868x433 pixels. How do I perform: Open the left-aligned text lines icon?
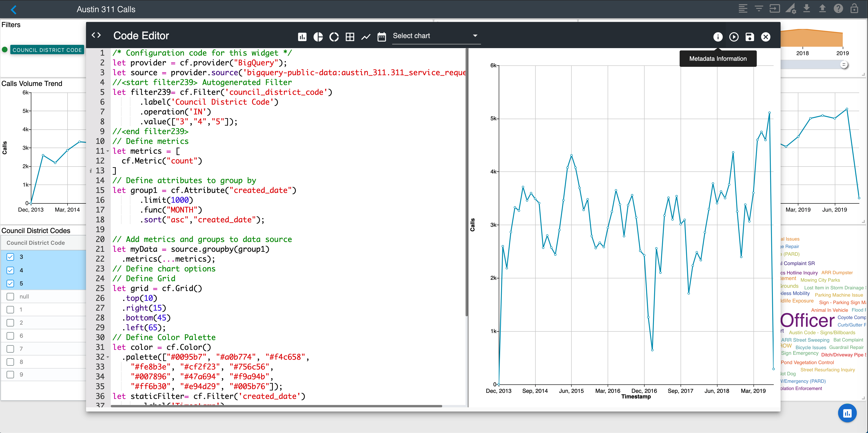pyautogui.click(x=743, y=8)
